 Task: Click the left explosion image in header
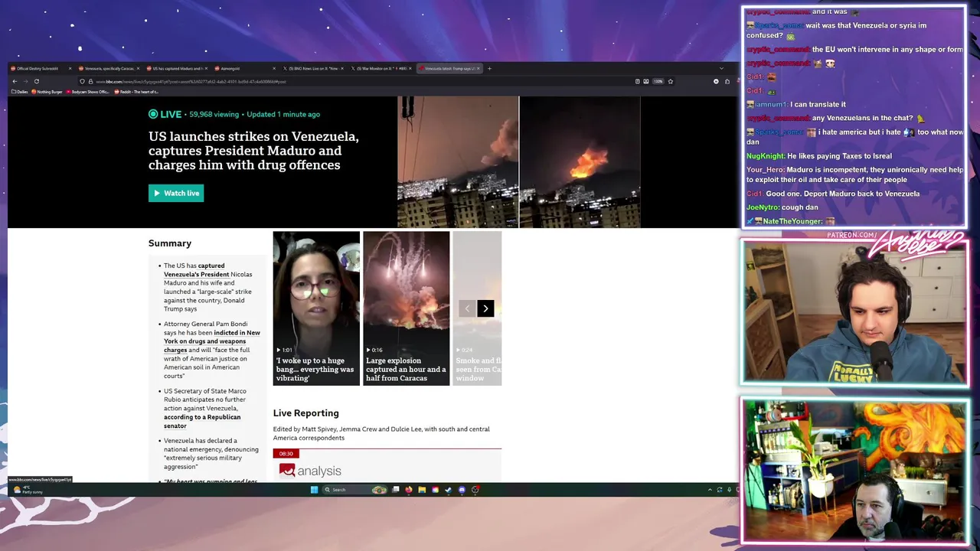tap(458, 161)
